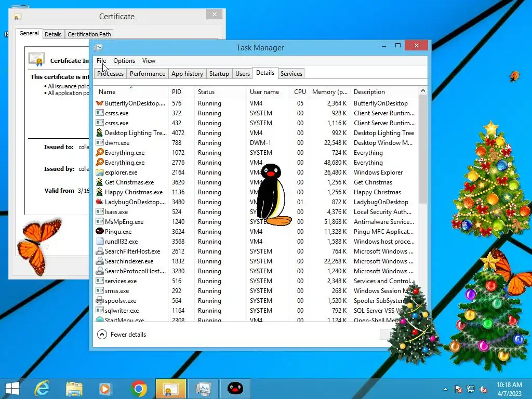Select the csrss.exe row with PID 372
Viewport: 532px width, 399px height.
coord(257,113)
